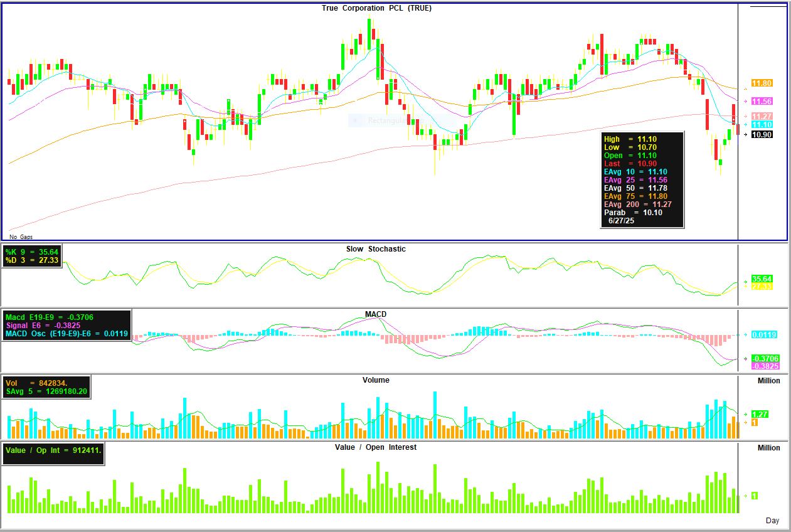Click the cyan 11.10 price axis label
Screen dimensions: 791x532
[x=762, y=125]
